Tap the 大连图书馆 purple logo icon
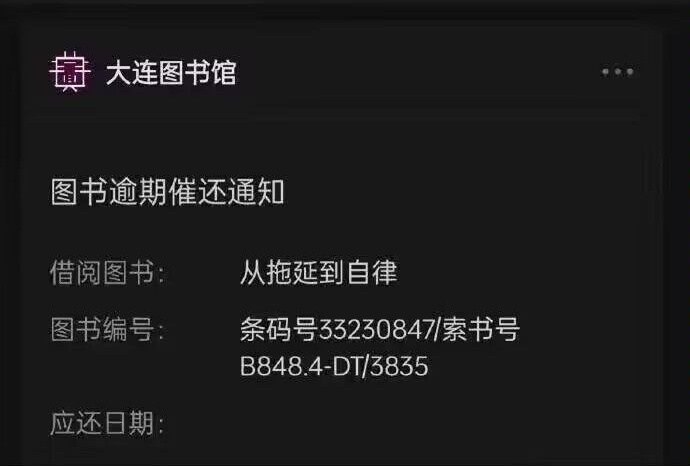 [x=70, y=72]
